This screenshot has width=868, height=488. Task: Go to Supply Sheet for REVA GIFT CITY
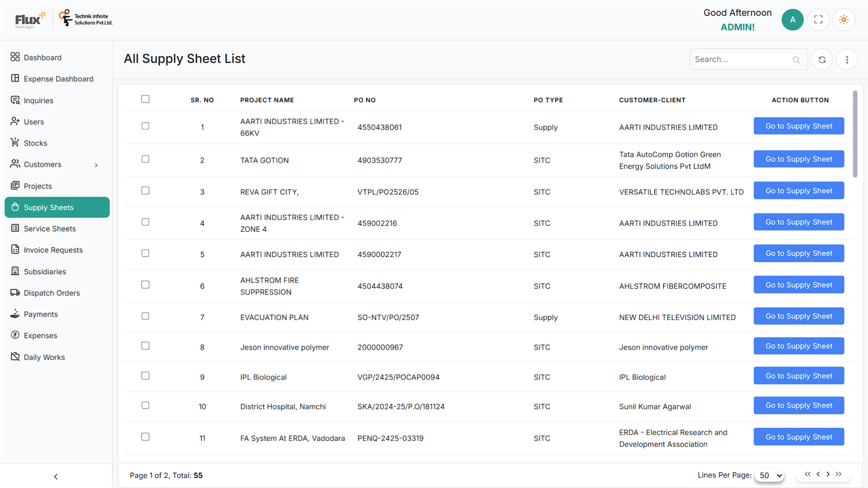pos(798,191)
